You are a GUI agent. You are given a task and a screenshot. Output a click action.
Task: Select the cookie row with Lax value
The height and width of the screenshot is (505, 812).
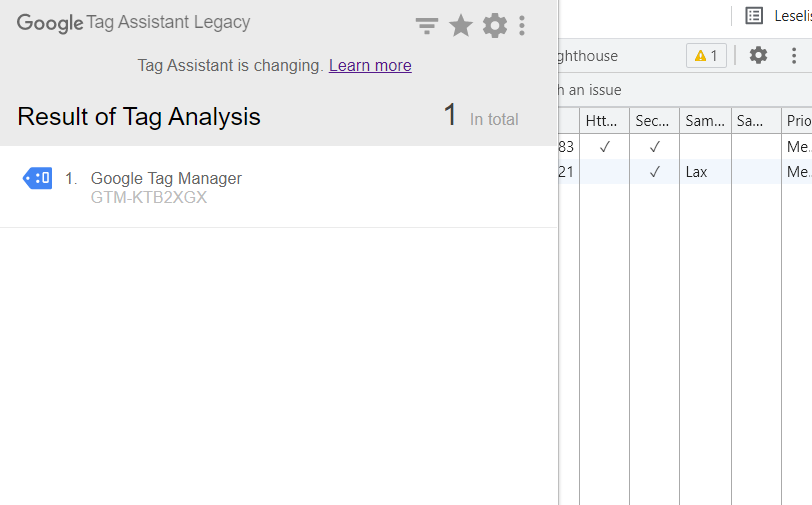pyautogui.click(x=685, y=171)
